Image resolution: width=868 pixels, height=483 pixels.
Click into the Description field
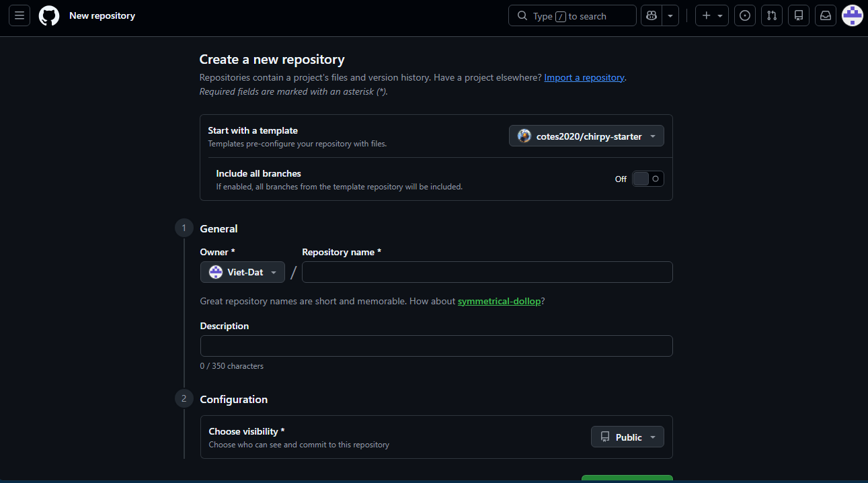tap(436, 346)
